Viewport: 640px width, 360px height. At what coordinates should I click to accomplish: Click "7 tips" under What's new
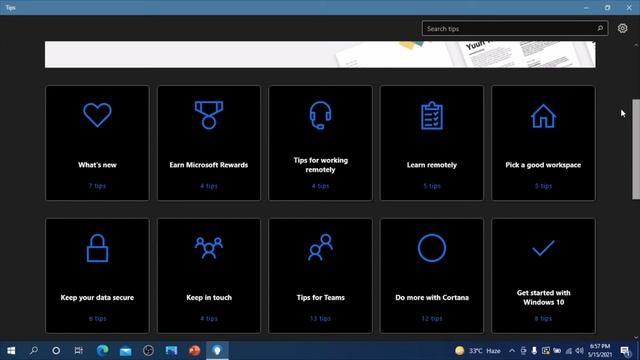pos(97,186)
